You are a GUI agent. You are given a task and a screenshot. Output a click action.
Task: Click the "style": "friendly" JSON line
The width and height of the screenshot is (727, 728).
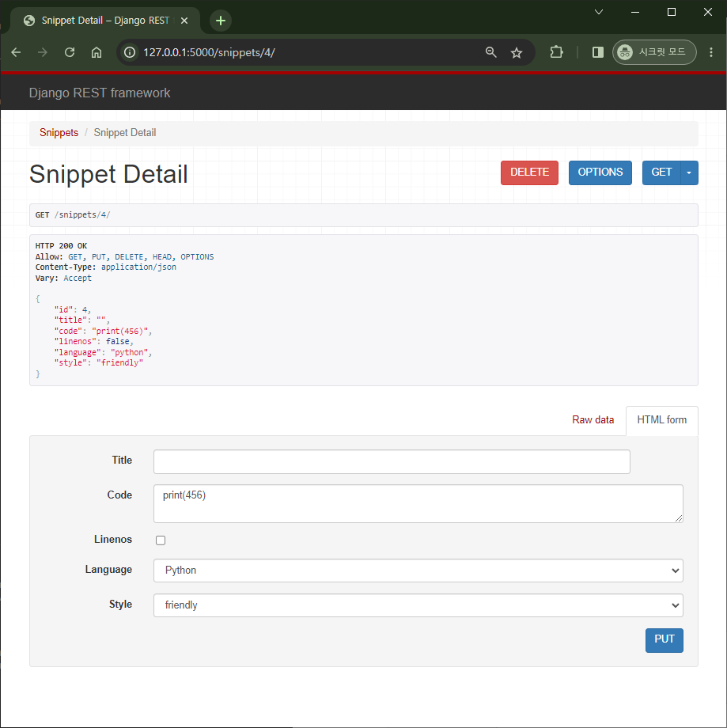coord(99,362)
